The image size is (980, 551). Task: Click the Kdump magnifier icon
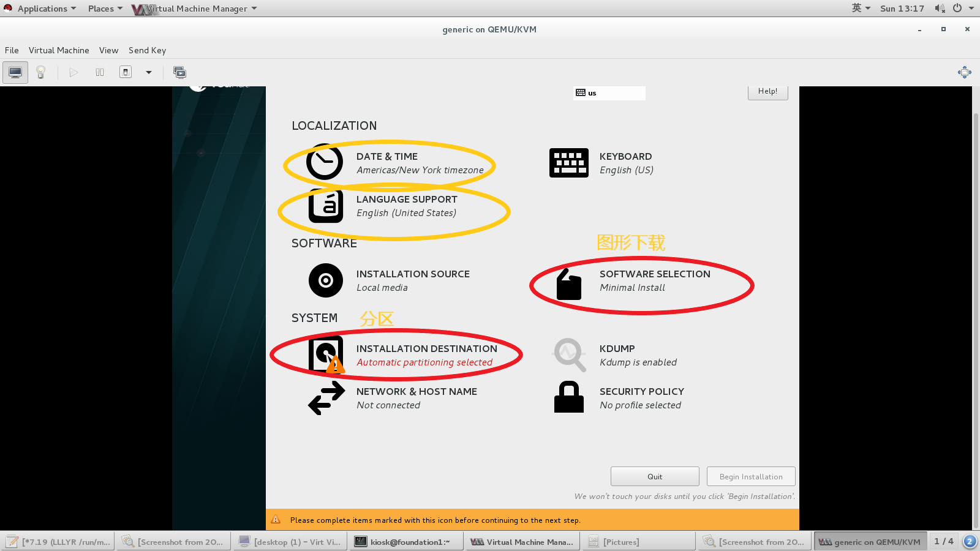[x=570, y=355]
